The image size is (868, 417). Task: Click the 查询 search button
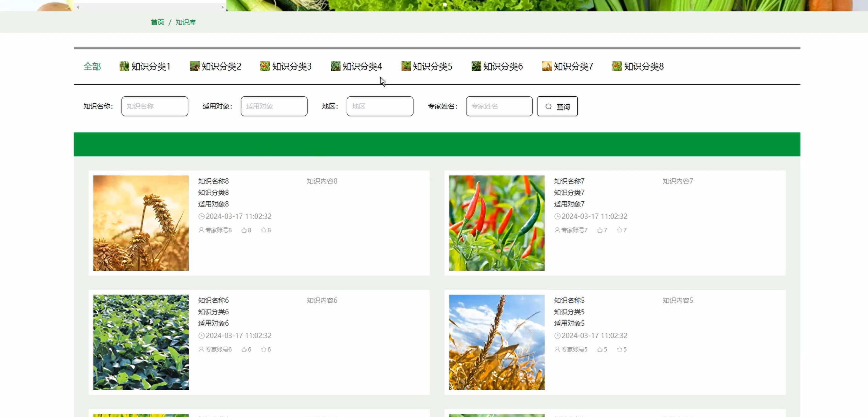tap(557, 107)
